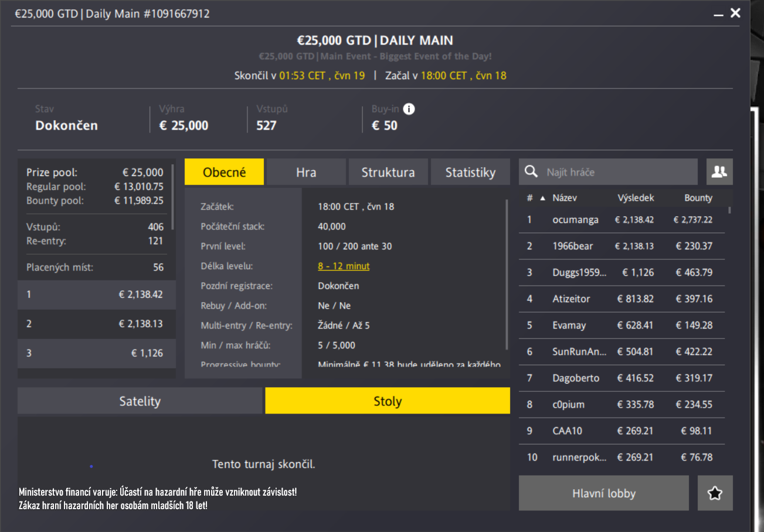Image resolution: width=764 pixels, height=532 pixels.
Task: Select player ocumanga in results list
Action: [x=575, y=220]
